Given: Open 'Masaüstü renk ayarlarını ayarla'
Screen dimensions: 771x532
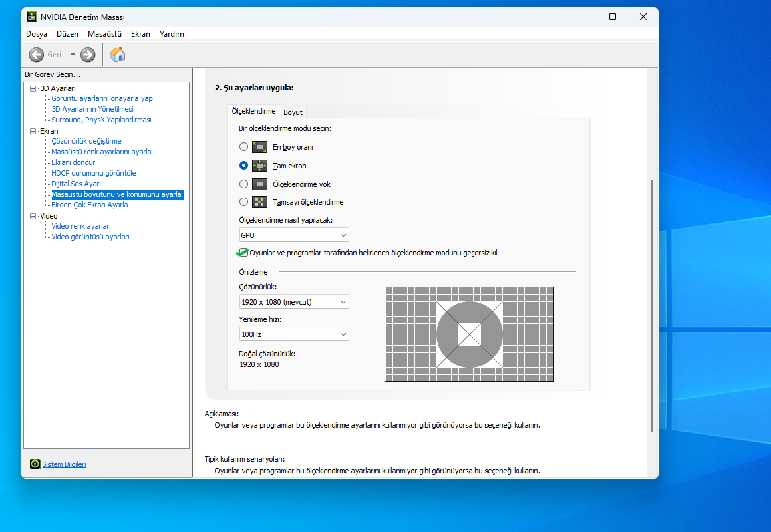Looking at the screenshot, I should click(x=101, y=152).
